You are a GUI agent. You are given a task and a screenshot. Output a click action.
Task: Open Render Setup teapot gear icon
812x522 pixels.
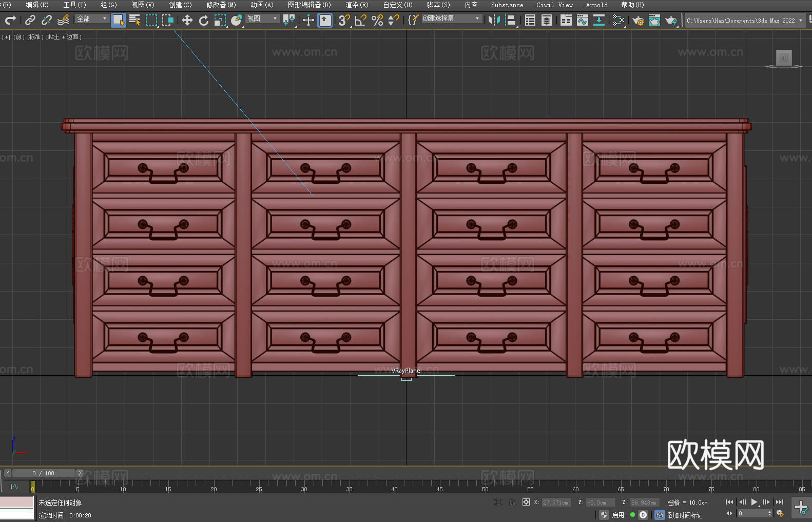(638, 20)
